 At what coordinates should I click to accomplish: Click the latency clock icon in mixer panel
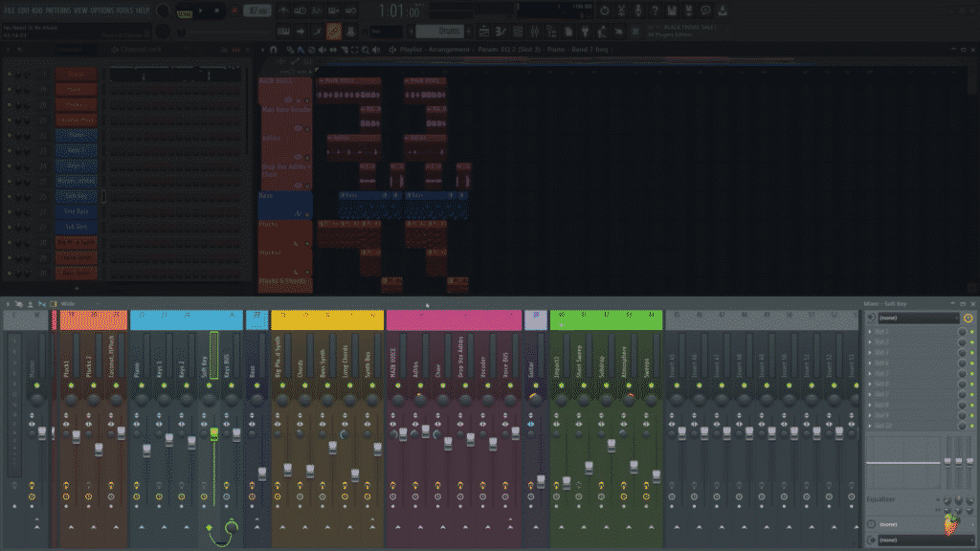tap(968, 318)
